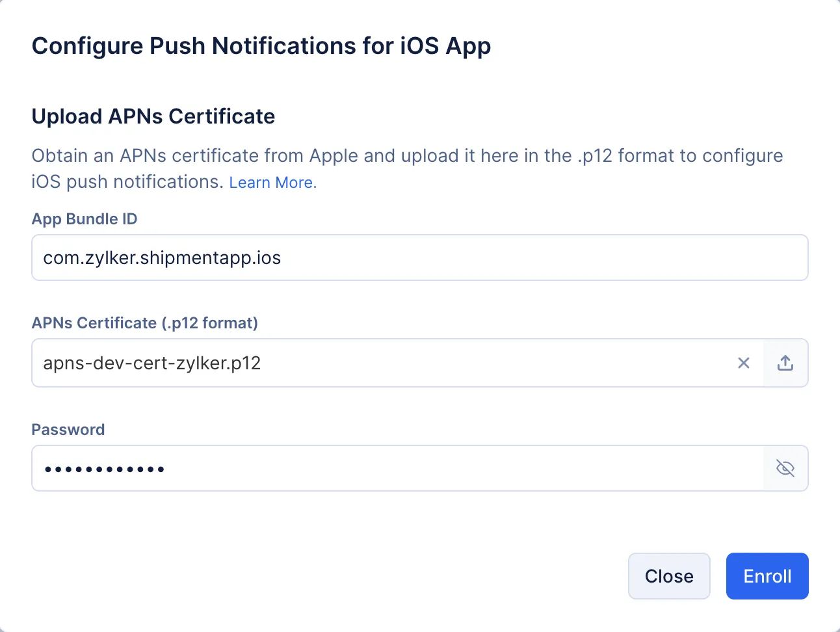Click the apns-dev-cert-zylker.p12 filename text
This screenshot has width=840, height=632.
(x=152, y=363)
